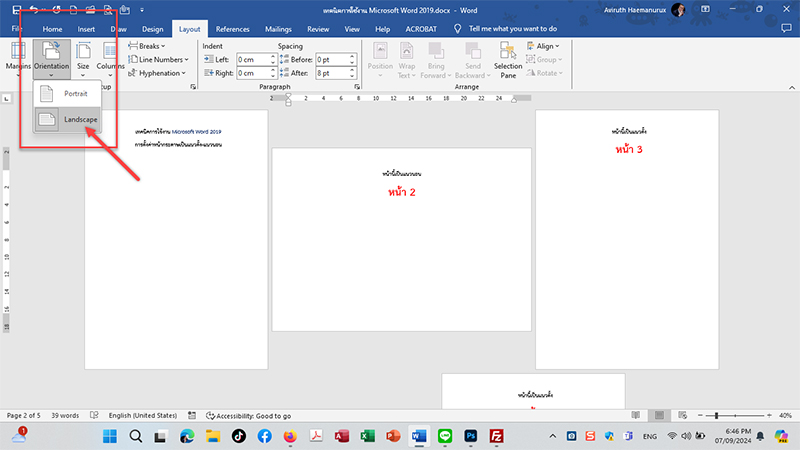Expand the Hyphenation options
This screenshot has height=450, width=800.
pyautogui.click(x=160, y=73)
